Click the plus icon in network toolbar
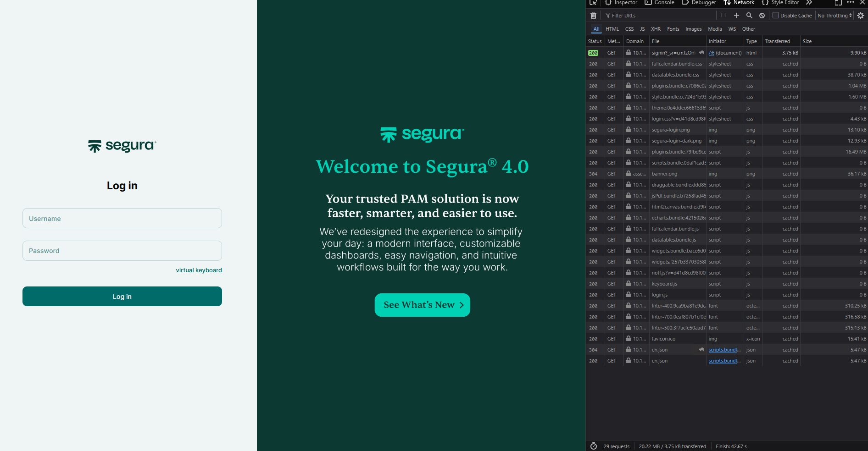Image resolution: width=868 pixels, height=451 pixels. point(736,16)
